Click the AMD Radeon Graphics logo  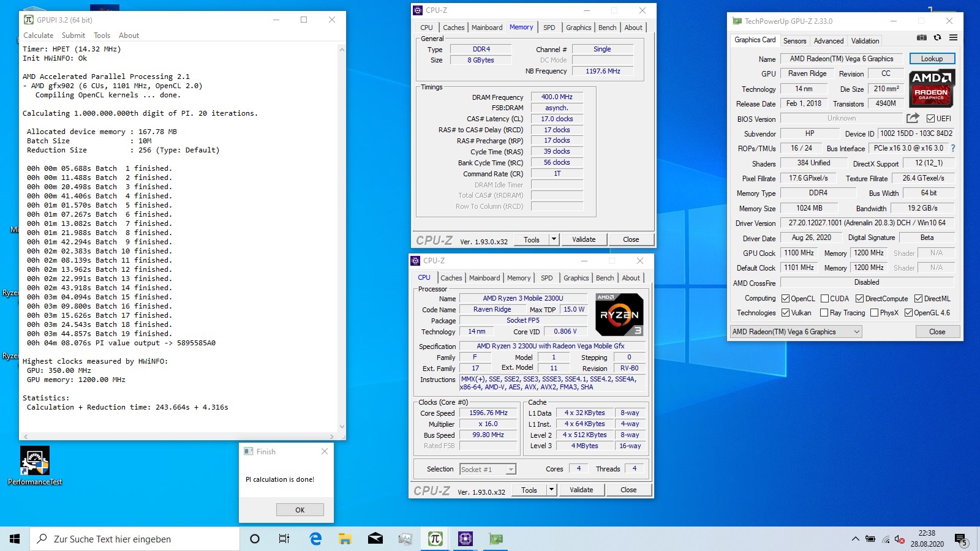click(x=931, y=88)
